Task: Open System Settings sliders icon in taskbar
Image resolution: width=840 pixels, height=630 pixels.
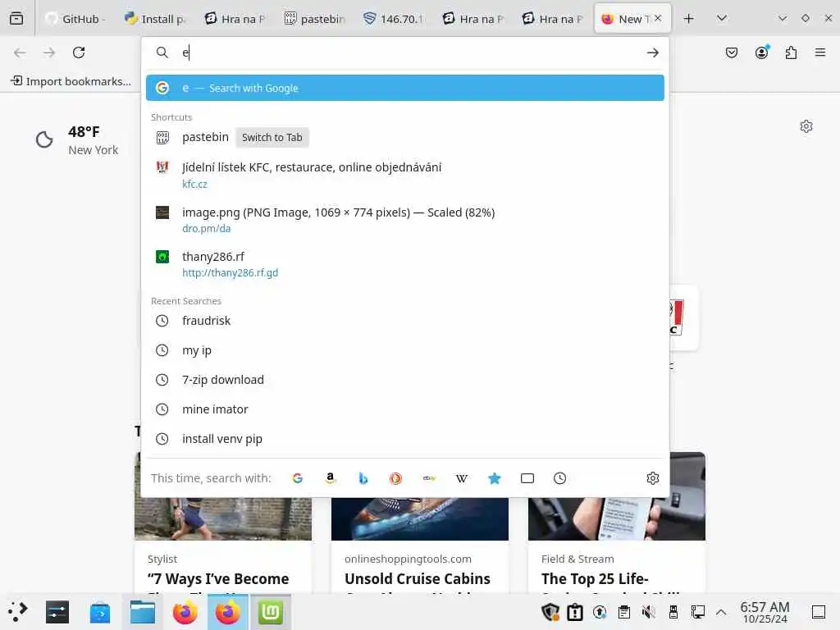Action: tap(57, 612)
